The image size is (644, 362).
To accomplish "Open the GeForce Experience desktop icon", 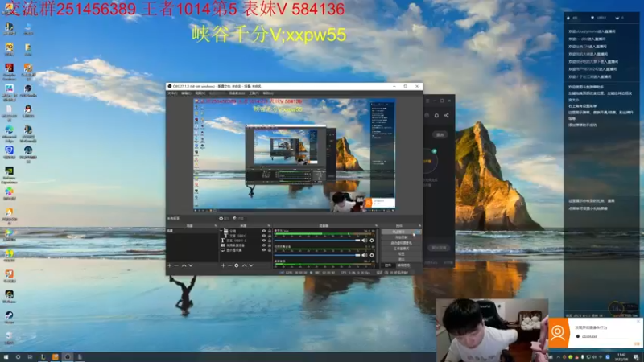I will coord(9,174).
